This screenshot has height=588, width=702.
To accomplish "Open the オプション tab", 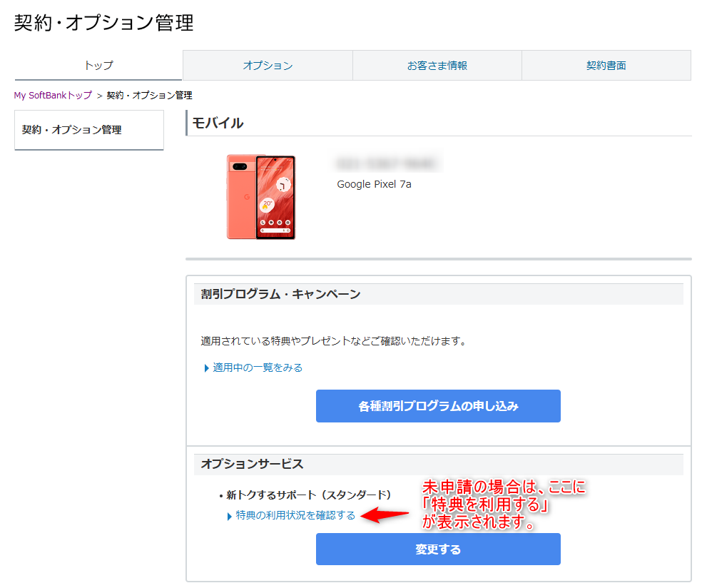I will pos(268,66).
